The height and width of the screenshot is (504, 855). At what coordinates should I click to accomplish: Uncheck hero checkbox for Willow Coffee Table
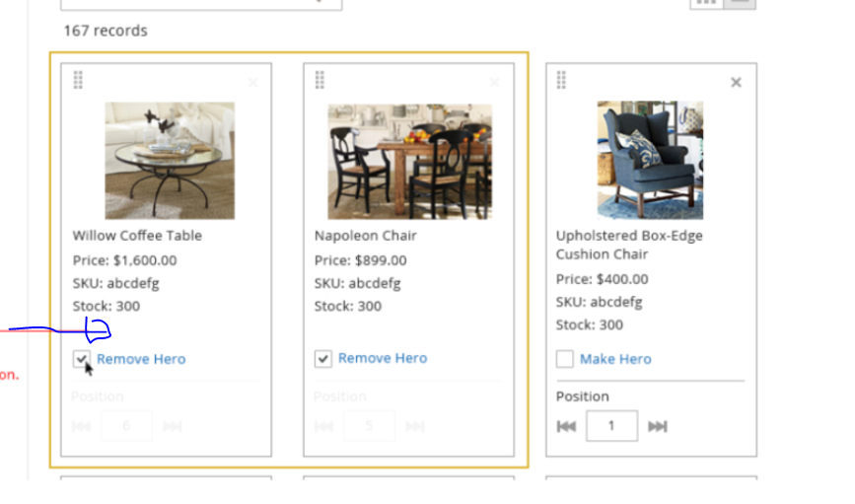[x=82, y=359]
